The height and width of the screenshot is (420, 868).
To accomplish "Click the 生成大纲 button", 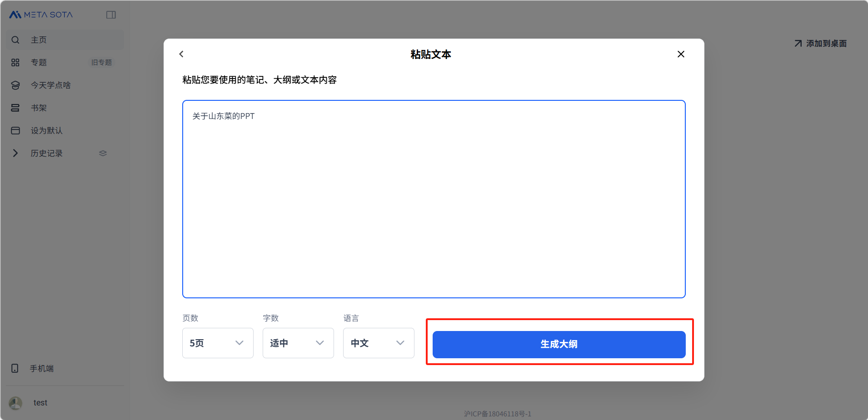I will coord(559,344).
